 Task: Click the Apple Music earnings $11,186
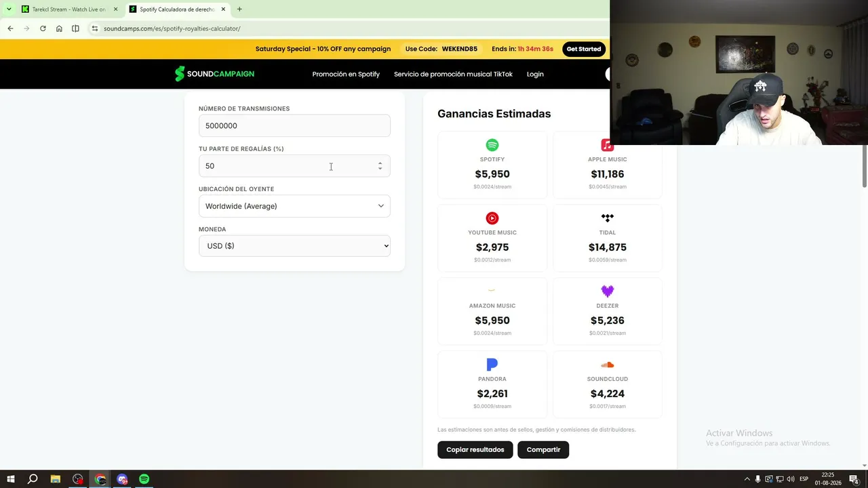[x=608, y=174]
